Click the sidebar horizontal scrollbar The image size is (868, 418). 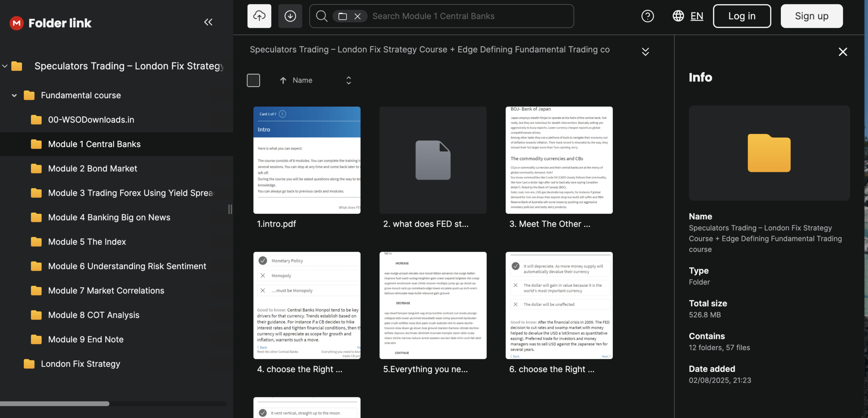(x=54, y=404)
